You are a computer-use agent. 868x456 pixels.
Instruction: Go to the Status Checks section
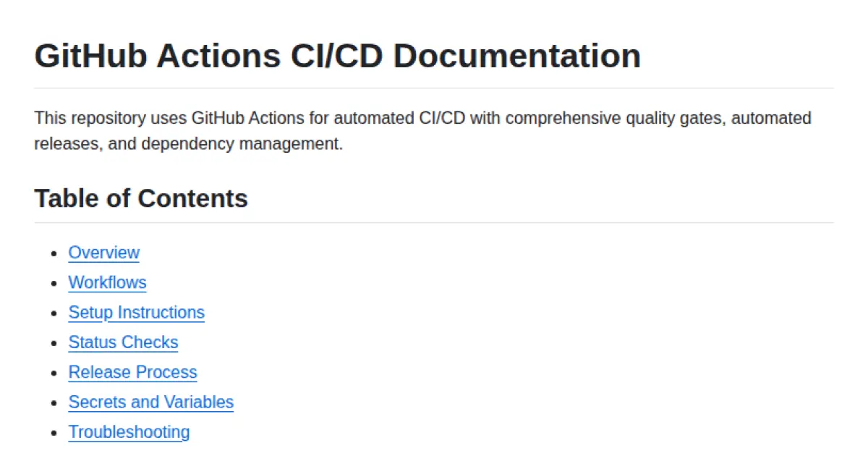[x=123, y=342]
